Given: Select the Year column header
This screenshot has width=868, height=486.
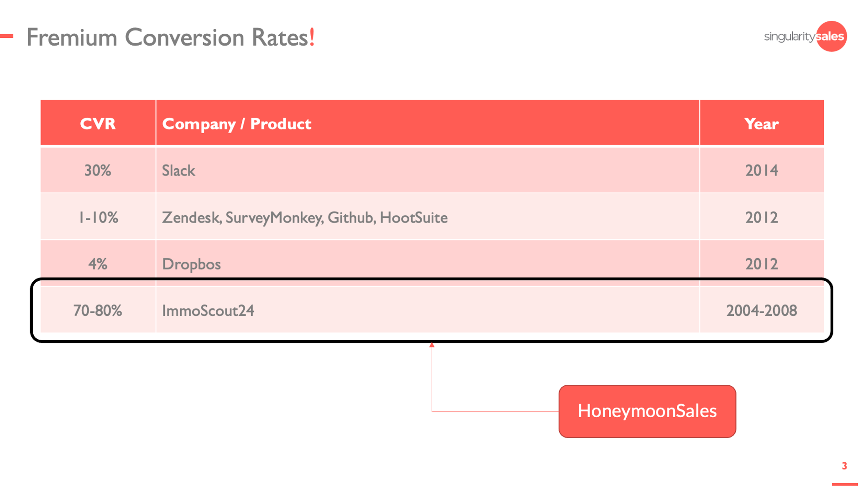Looking at the screenshot, I should (761, 124).
